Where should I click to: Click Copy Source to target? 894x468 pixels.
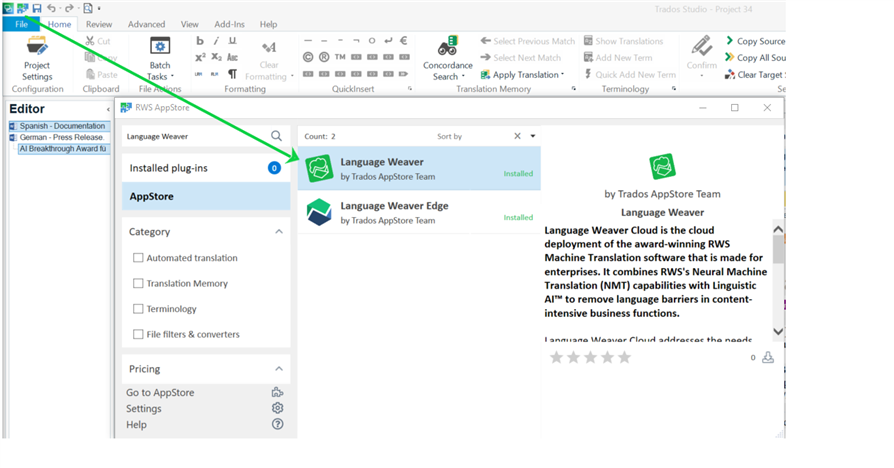coord(755,41)
